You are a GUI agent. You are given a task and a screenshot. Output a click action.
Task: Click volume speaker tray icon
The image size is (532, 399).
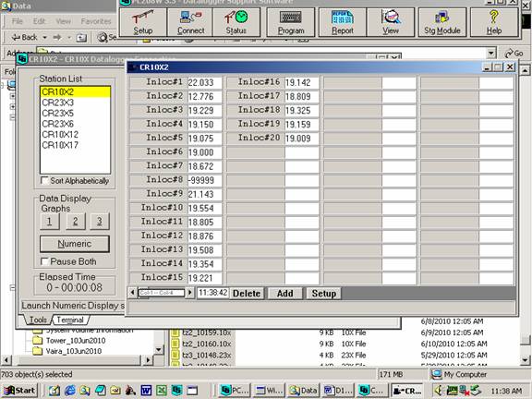439,390
